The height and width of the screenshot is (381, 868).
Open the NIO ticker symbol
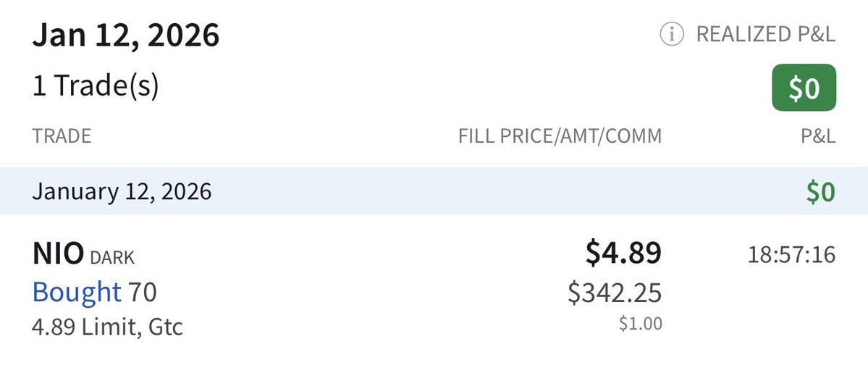point(58,254)
